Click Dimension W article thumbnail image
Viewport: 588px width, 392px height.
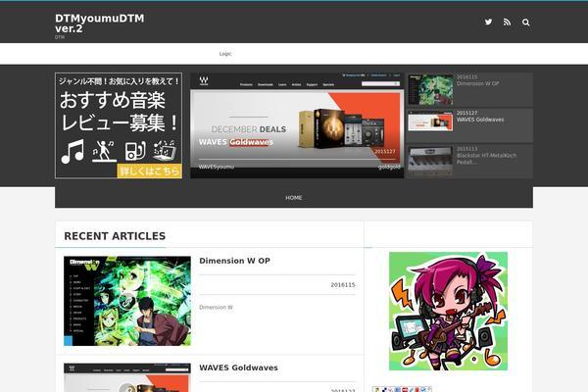click(127, 301)
